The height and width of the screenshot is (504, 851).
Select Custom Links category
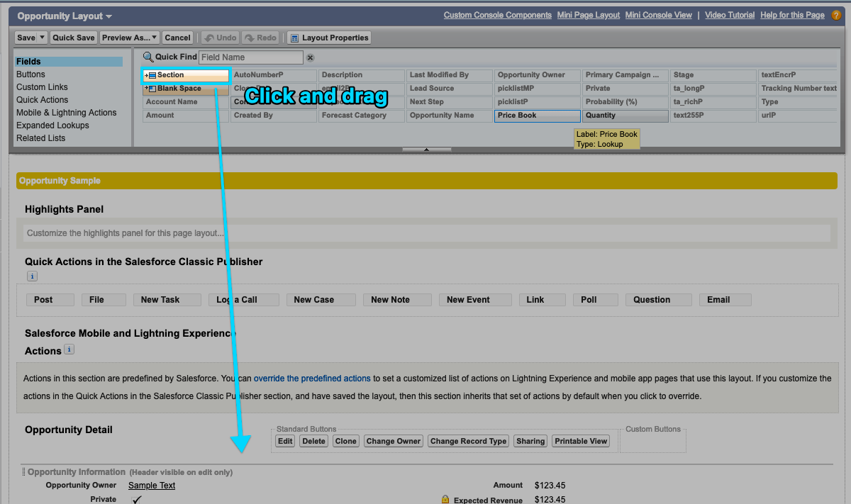click(x=42, y=87)
